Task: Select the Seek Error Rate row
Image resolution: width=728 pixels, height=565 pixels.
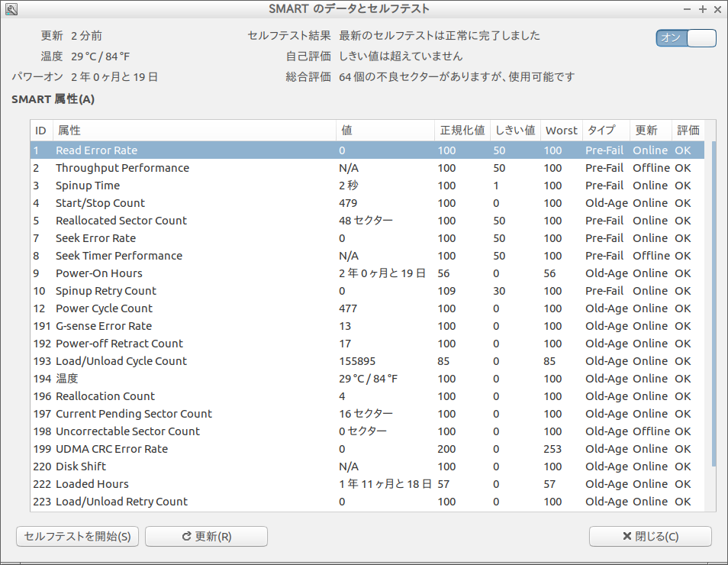Action: click(367, 238)
